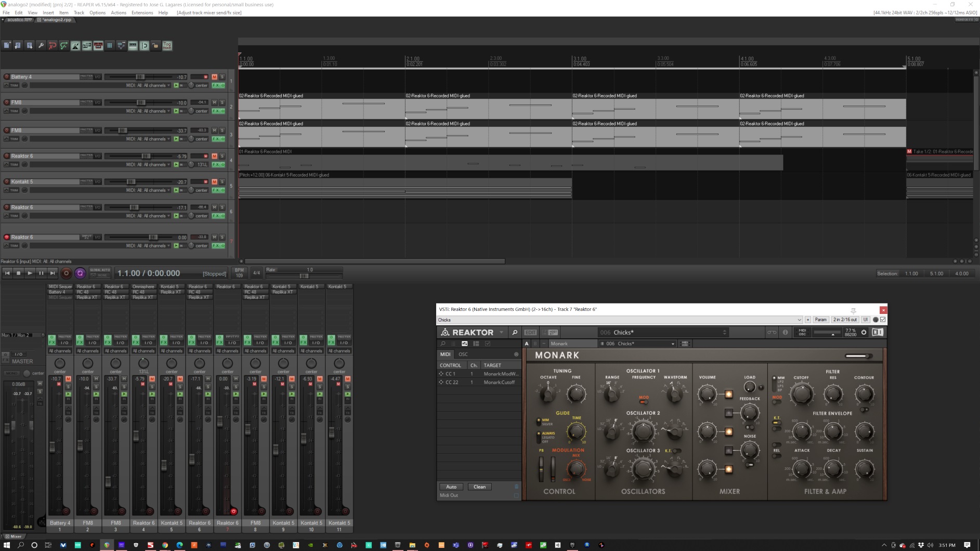The width and height of the screenshot is (980, 551).
Task: Open the Track menu
Action: pyautogui.click(x=79, y=12)
